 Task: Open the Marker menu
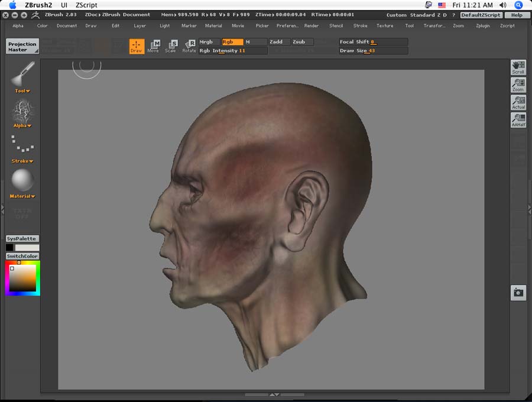(x=189, y=26)
